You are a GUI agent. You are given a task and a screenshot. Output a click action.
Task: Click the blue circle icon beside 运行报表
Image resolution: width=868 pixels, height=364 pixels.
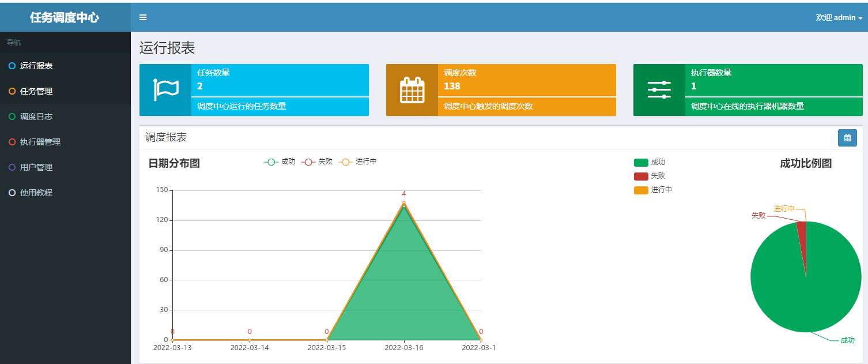click(x=12, y=66)
